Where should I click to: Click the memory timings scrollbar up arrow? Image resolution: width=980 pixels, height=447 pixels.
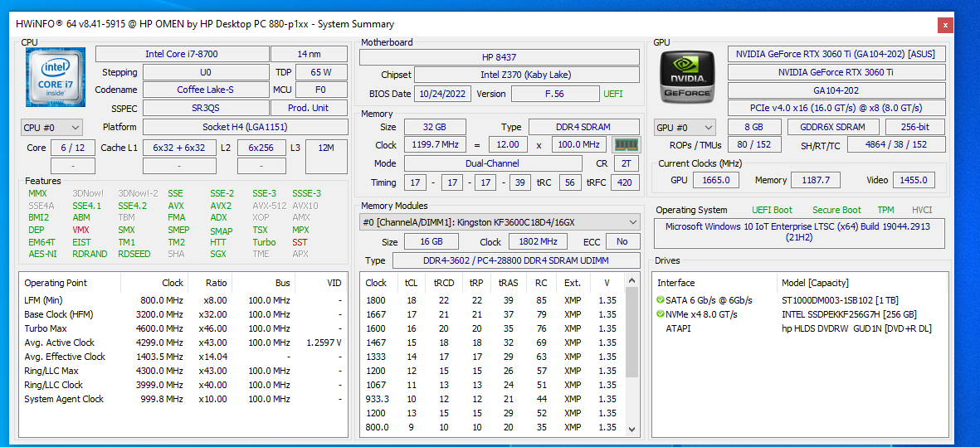coord(631,283)
